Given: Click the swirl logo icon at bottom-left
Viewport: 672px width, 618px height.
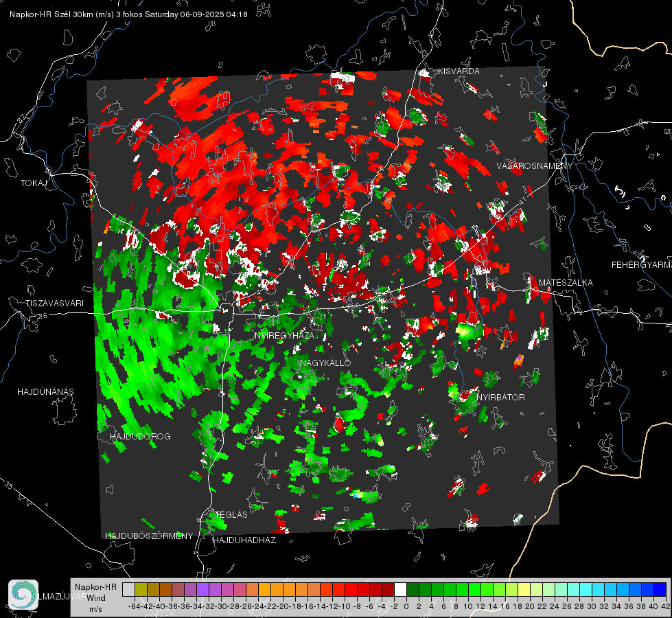Looking at the screenshot, I should coord(23,595).
